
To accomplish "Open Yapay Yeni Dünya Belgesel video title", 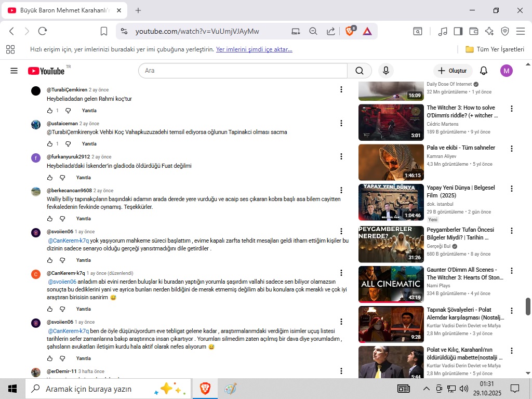I will tap(460, 191).
